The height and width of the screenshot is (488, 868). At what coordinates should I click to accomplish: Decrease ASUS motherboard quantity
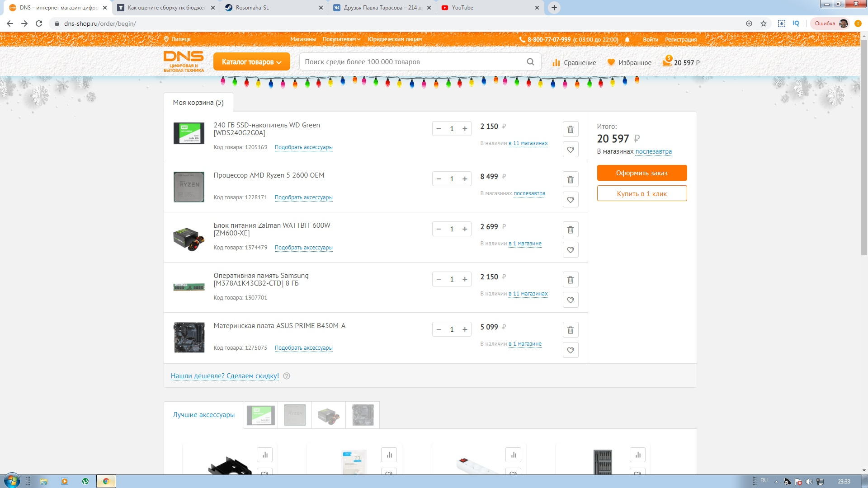click(439, 329)
